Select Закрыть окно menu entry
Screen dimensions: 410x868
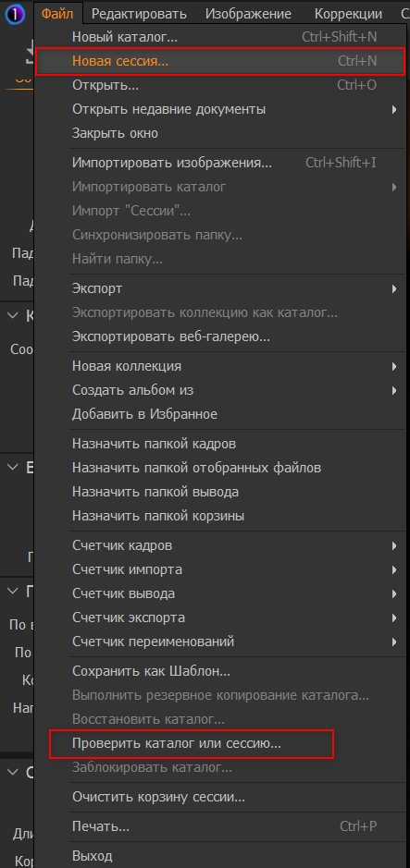219,133
